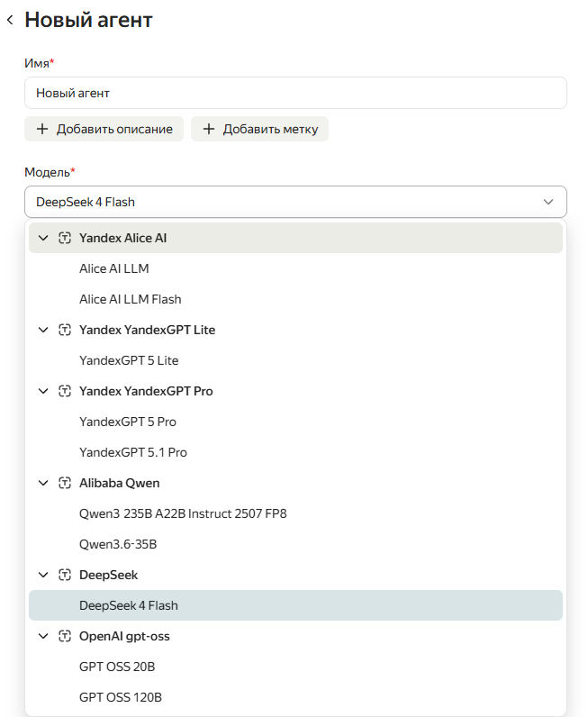The width and height of the screenshot is (588, 717).
Task: Pick the Qwen3.6-35B model
Action: pos(295,544)
